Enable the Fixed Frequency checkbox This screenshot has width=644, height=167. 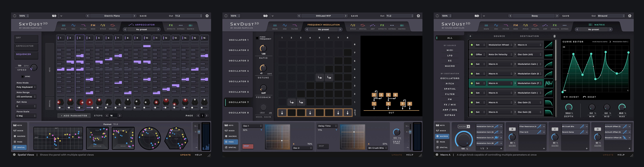257,38
